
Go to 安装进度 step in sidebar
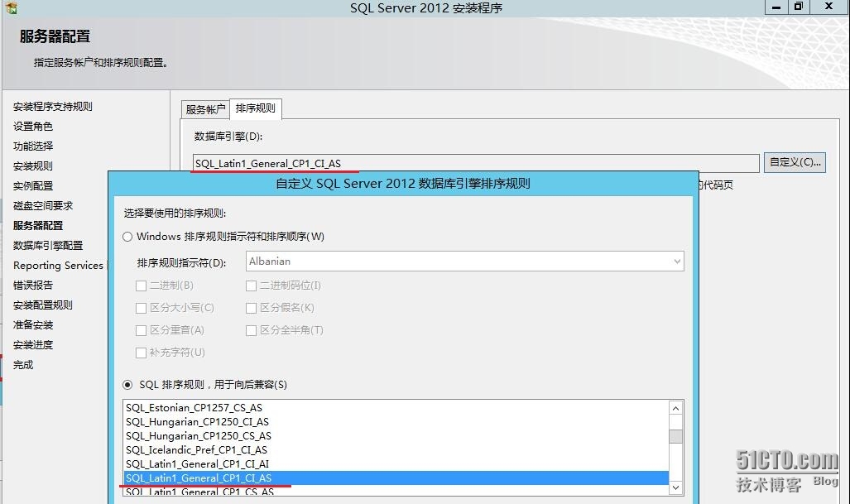click(x=33, y=344)
